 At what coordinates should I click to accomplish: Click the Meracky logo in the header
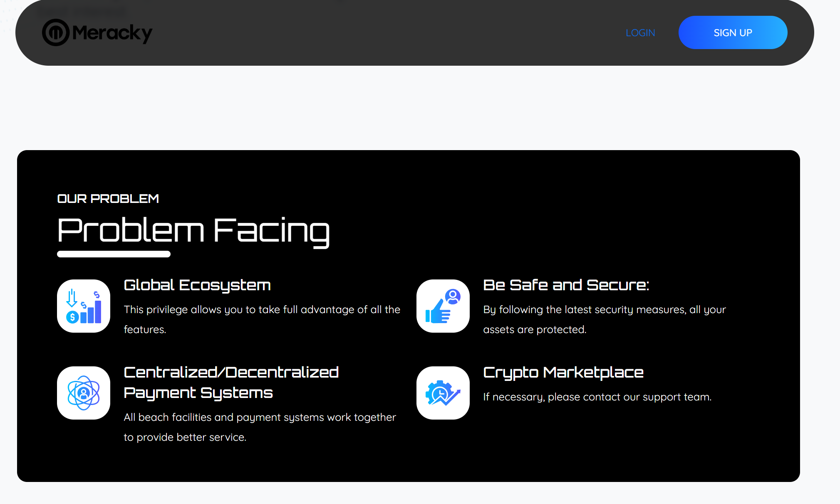97,32
